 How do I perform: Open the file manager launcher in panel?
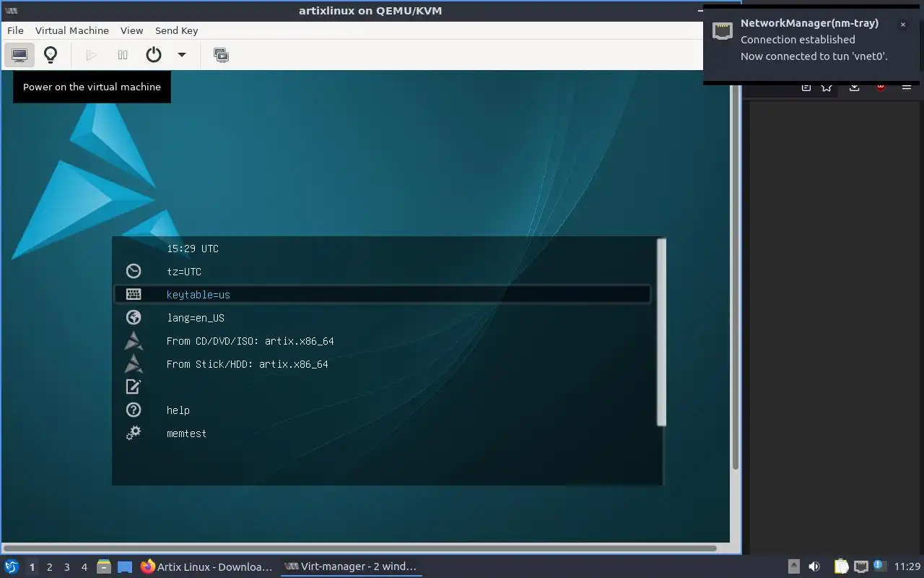(x=104, y=567)
